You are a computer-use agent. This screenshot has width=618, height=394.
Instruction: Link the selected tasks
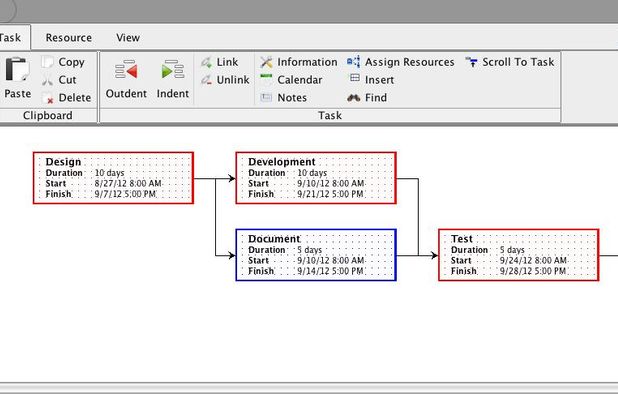click(x=220, y=62)
